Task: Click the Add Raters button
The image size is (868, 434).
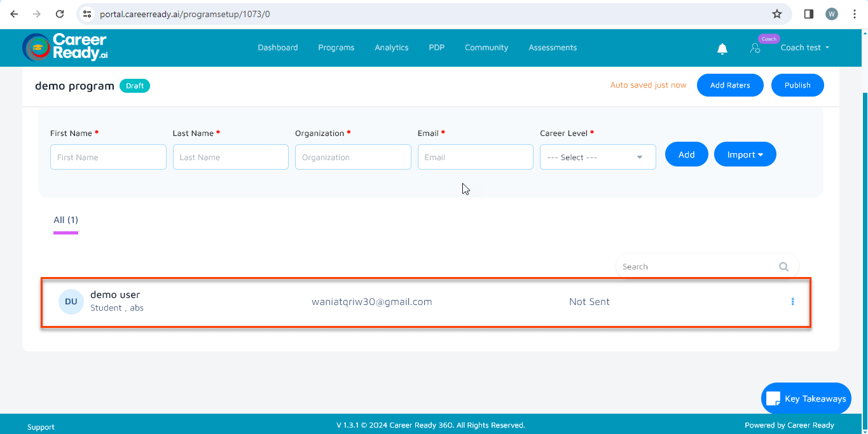Action: click(729, 85)
